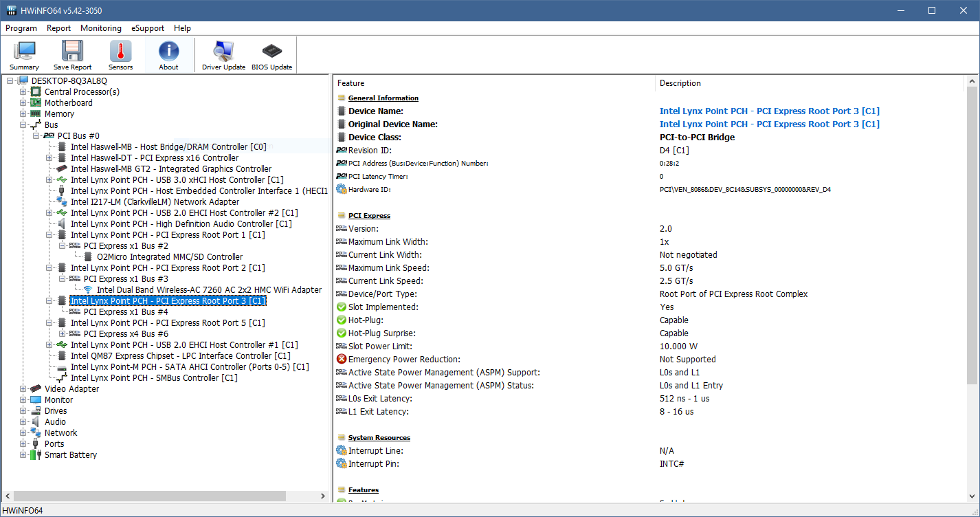Viewport: 980px width, 517px height.
Task: Click the L1 Exit Latency row label
Action: 379,412
